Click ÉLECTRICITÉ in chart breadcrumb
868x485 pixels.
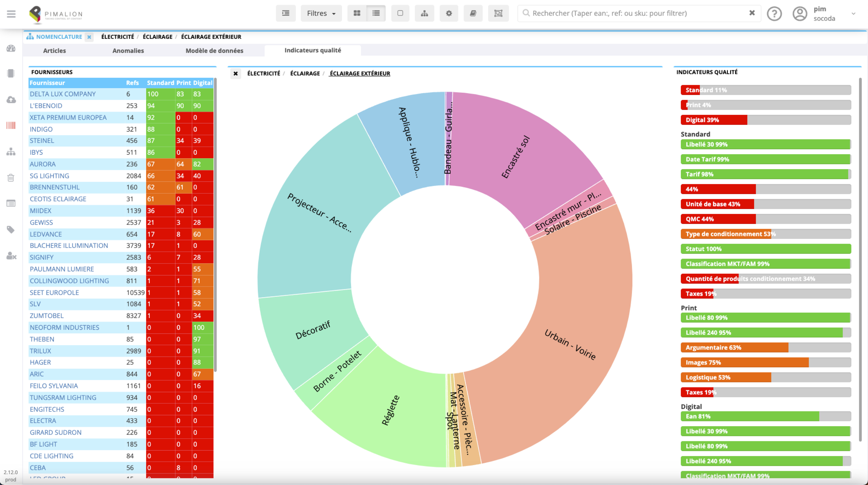click(x=263, y=74)
